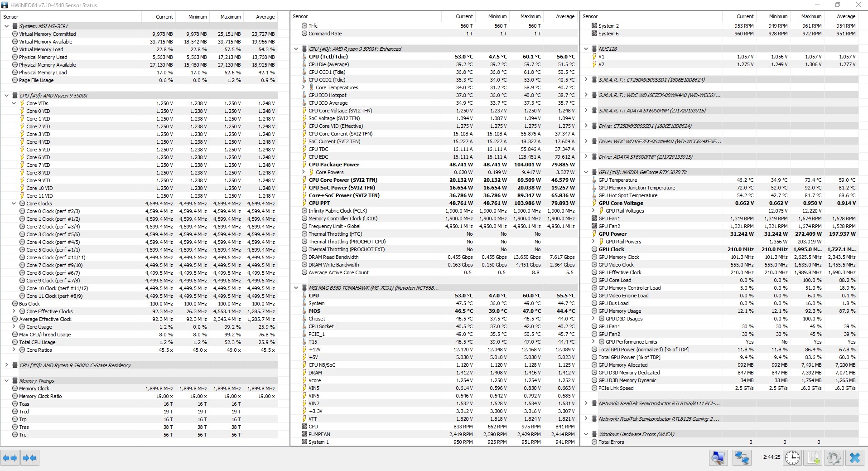Expand GPU D3D Usages
Viewport: 868px width, 471px height.
coord(593,319)
